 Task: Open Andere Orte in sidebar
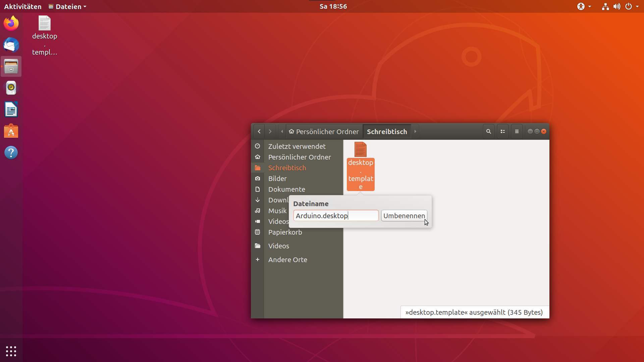coord(297,259)
